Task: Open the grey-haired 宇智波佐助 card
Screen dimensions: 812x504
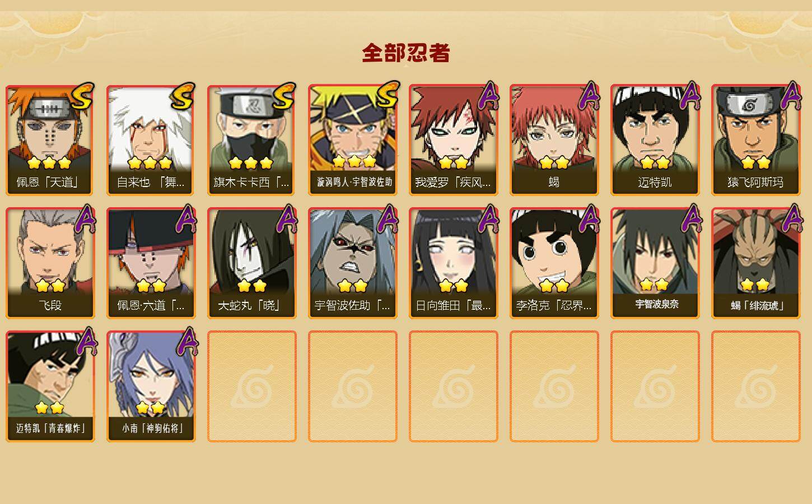Action: tap(352, 263)
